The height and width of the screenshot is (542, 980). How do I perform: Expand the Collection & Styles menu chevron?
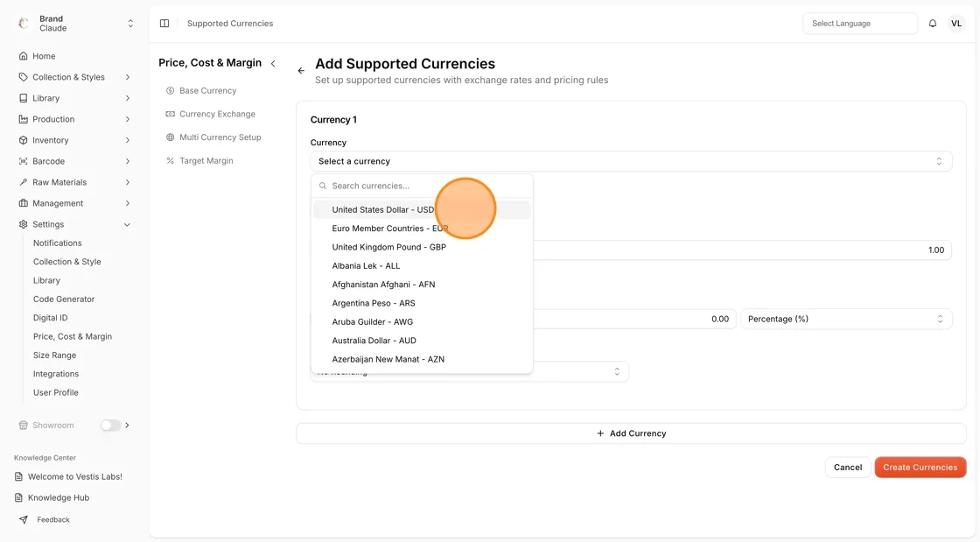coord(128,77)
